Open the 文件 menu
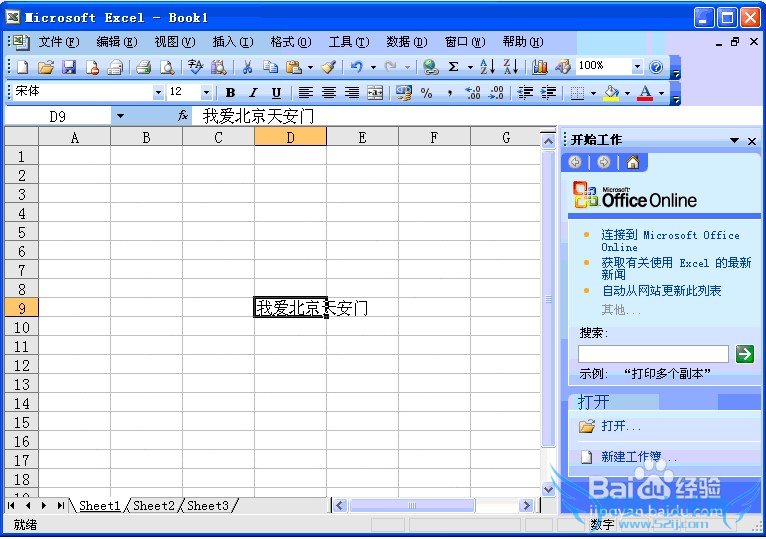This screenshot has width=766, height=539. (59, 42)
